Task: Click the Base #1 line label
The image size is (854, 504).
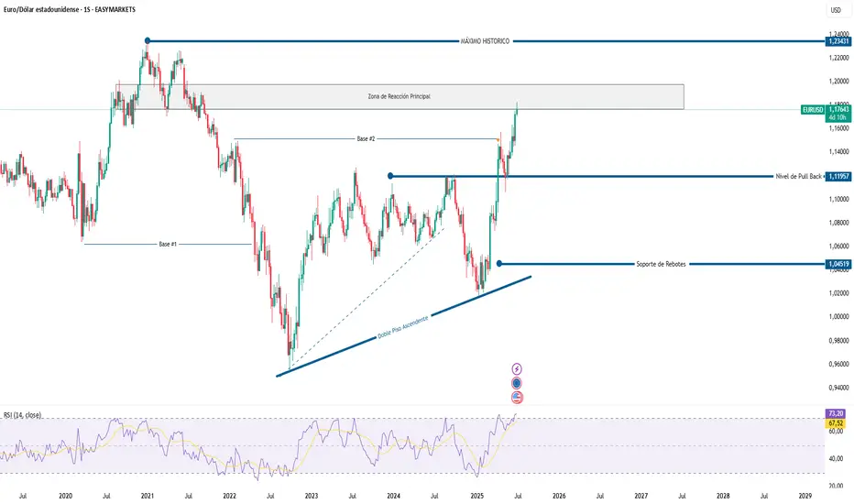Action: pos(168,244)
